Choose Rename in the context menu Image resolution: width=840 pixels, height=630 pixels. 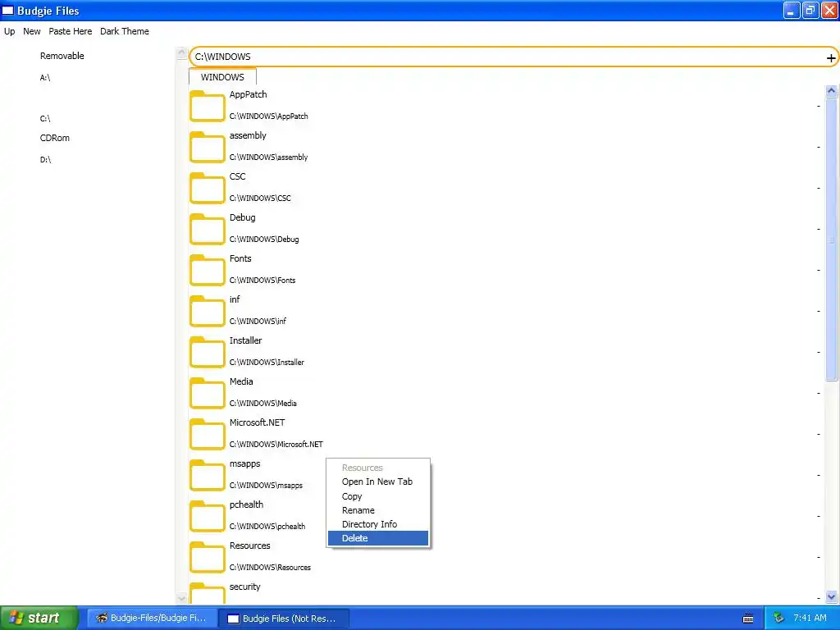(x=377, y=510)
